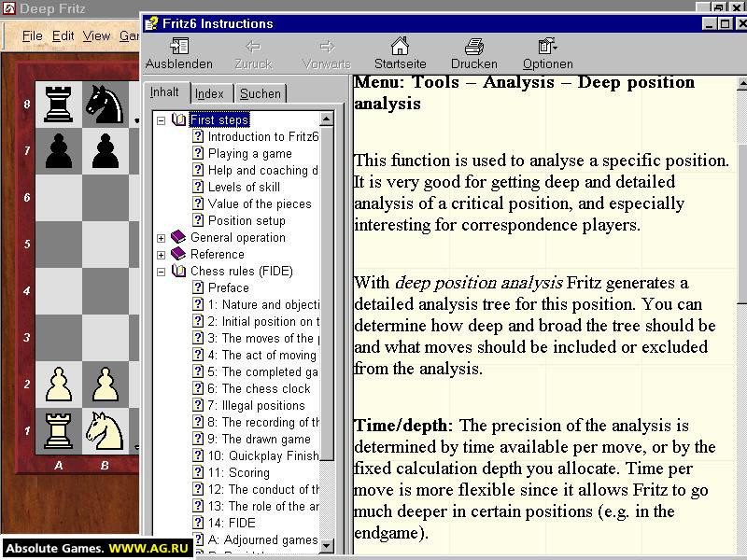Click the black pawn on square A7

click(x=58, y=151)
